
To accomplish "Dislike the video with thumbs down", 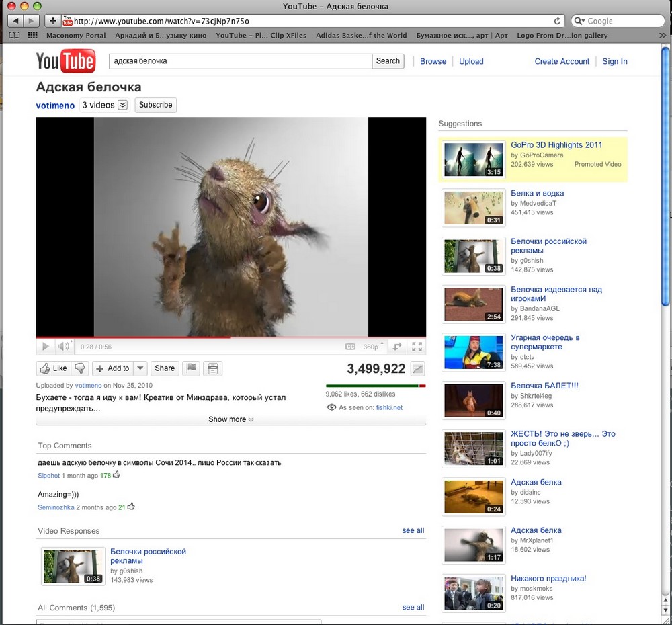I will [80, 368].
